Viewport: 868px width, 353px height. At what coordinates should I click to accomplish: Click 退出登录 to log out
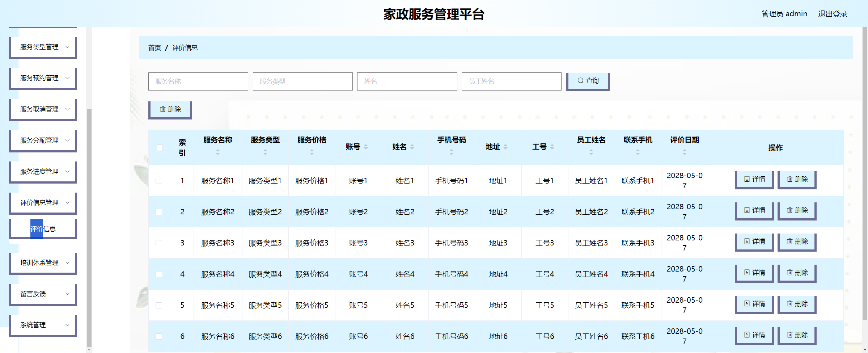pyautogui.click(x=833, y=14)
